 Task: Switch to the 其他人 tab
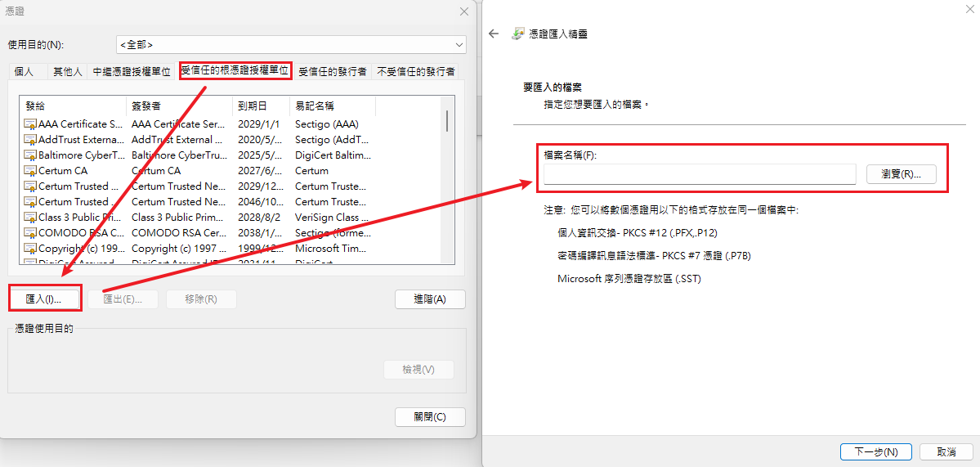pyautogui.click(x=68, y=72)
